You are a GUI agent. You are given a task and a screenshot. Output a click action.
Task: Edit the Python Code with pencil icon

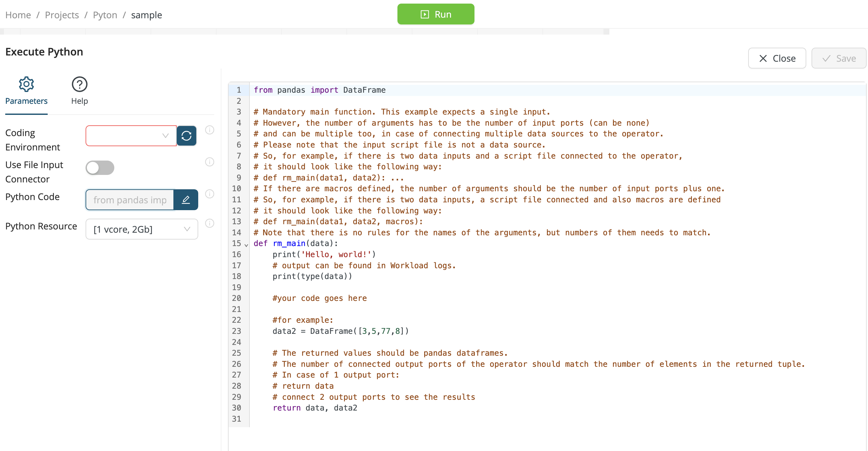pyautogui.click(x=186, y=200)
